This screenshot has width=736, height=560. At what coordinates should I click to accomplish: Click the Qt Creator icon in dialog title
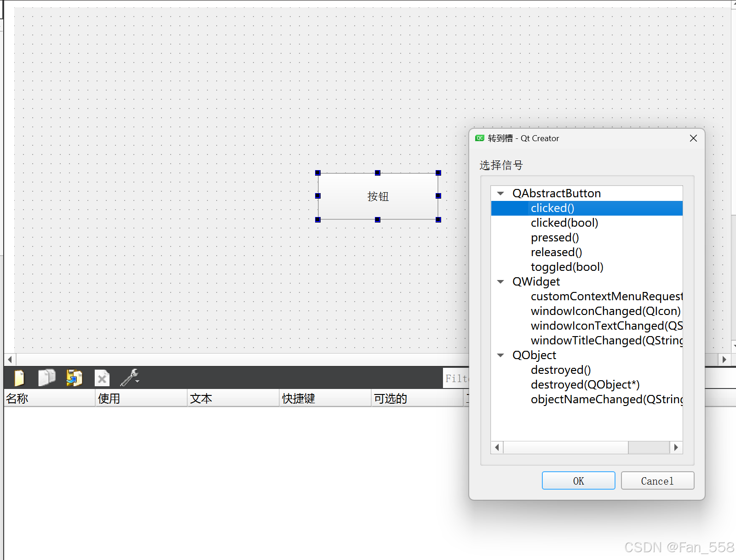(x=480, y=138)
